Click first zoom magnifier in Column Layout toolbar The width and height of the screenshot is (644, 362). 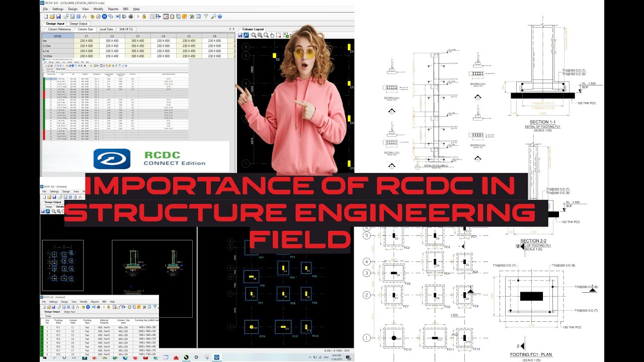[254, 35]
